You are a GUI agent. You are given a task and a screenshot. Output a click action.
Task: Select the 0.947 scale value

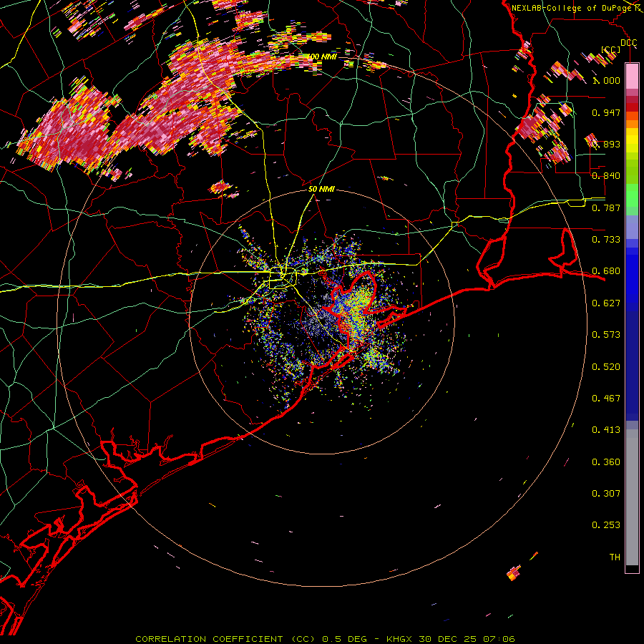point(606,112)
